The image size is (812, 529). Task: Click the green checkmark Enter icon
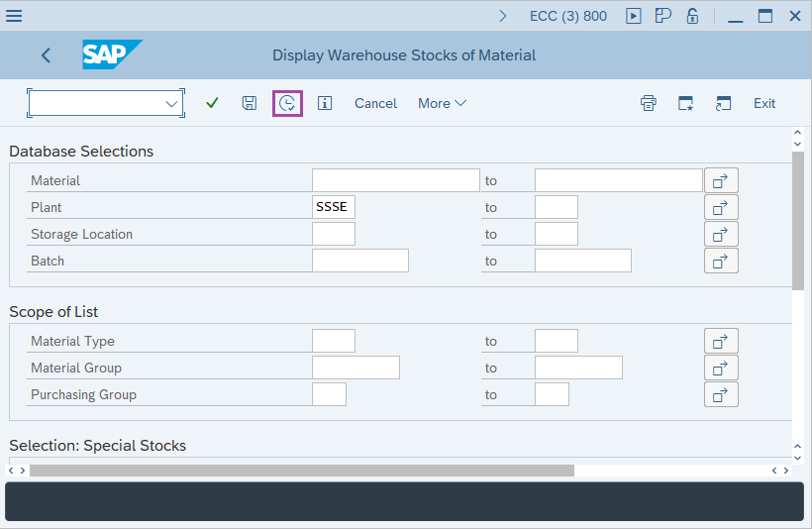(212, 103)
